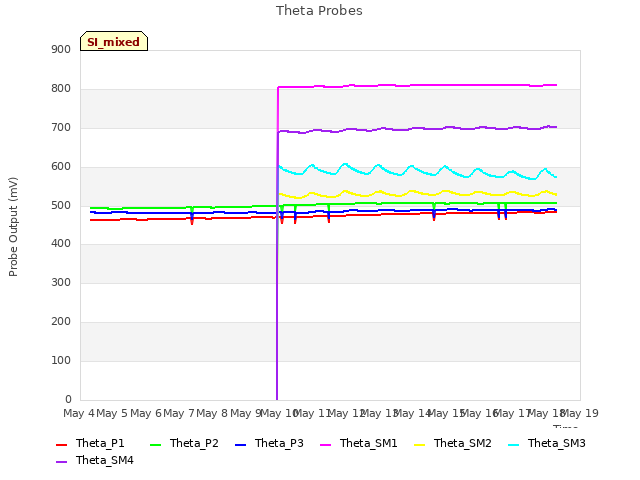Toggle the Theta_SM3 legend entry

click(547, 443)
